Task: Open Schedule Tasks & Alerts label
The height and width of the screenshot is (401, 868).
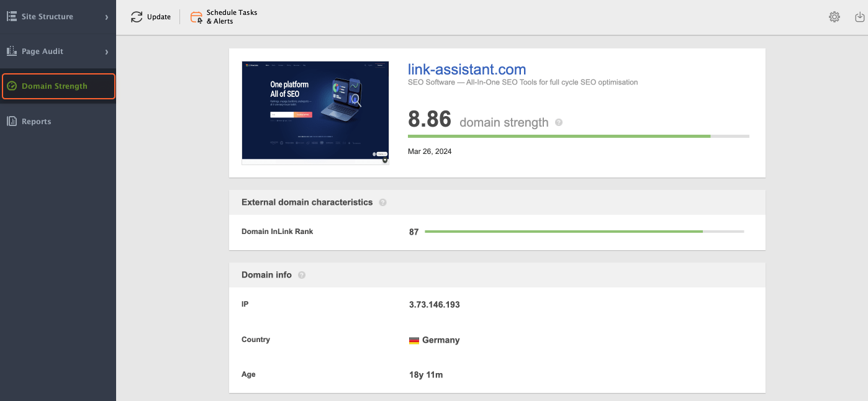Action: click(x=232, y=17)
